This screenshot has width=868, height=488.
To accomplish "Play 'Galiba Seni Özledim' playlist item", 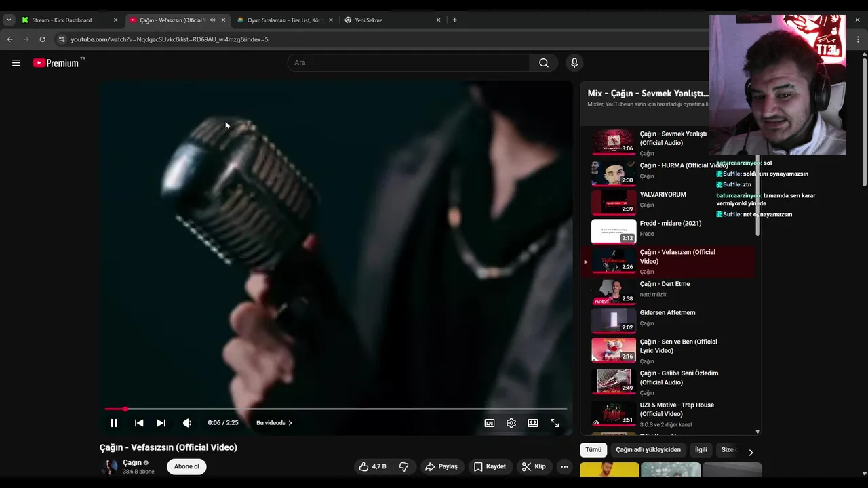I will pyautogui.click(x=668, y=382).
